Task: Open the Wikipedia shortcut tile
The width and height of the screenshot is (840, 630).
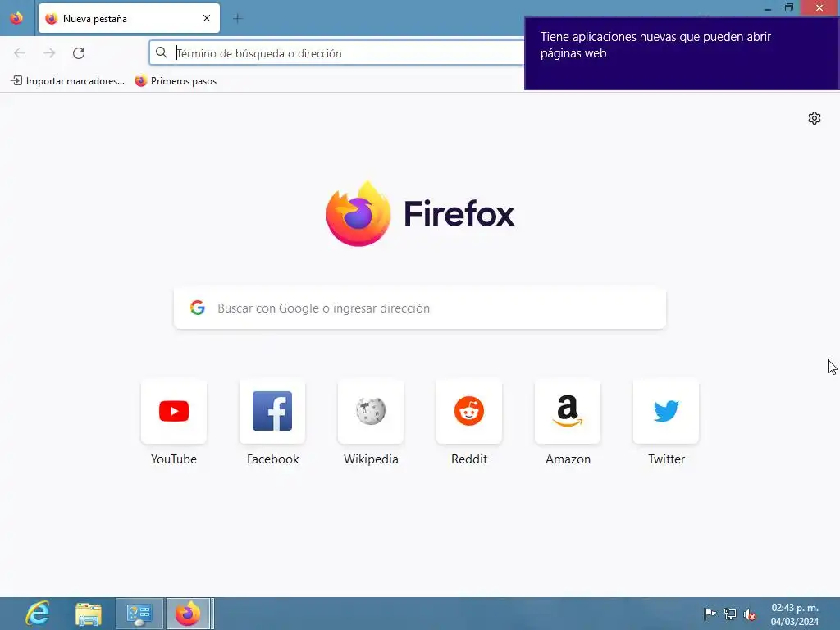Action: pyautogui.click(x=371, y=412)
